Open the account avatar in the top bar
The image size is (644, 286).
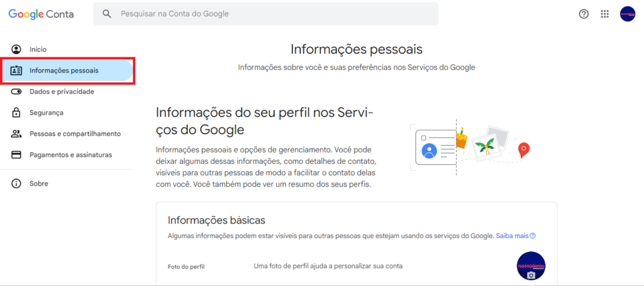pyautogui.click(x=628, y=14)
